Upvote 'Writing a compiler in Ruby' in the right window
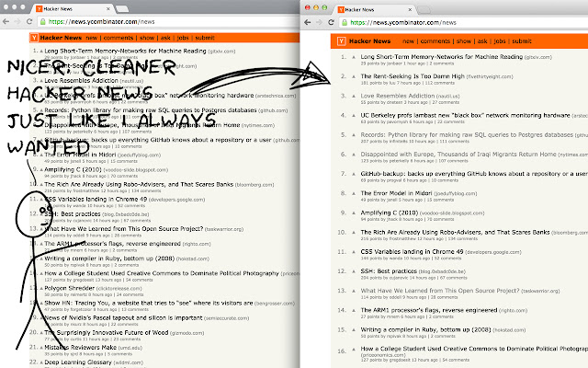The image size is (588, 368). (x=353, y=329)
